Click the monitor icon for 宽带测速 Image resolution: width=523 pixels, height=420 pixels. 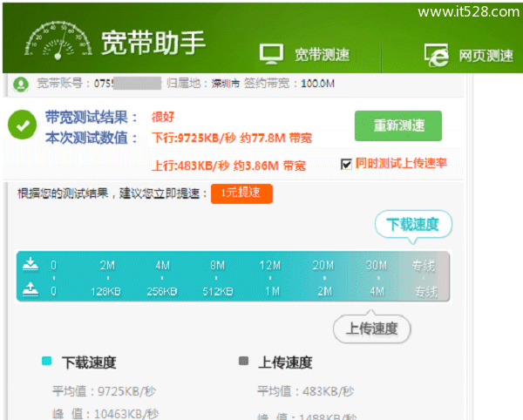click(271, 54)
